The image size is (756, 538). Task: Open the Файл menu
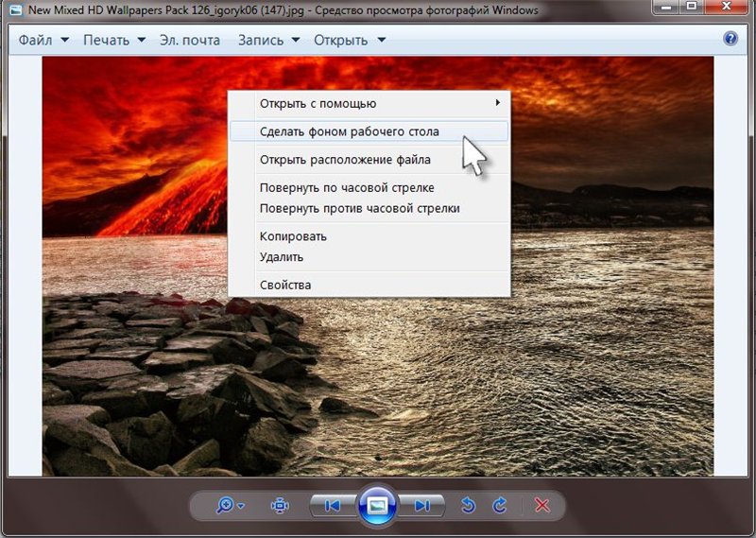pos(43,40)
